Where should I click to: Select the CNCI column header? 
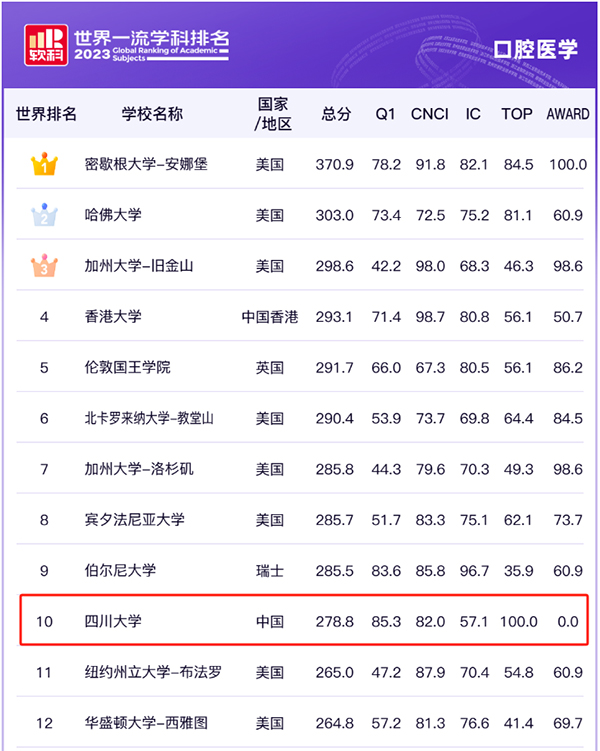pyautogui.click(x=429, y=114)
